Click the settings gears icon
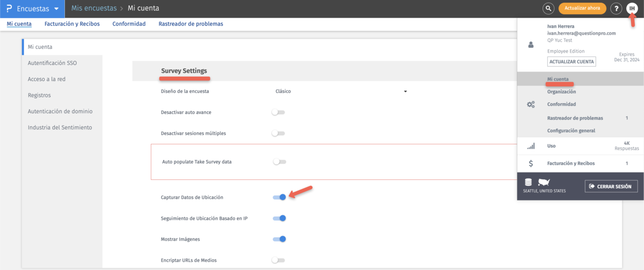 click(x=531, y=104)
